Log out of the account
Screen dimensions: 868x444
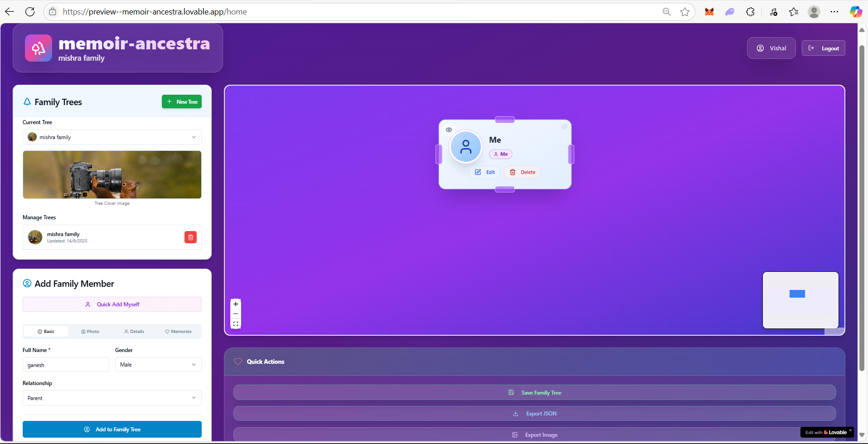[x=823, y=48]
